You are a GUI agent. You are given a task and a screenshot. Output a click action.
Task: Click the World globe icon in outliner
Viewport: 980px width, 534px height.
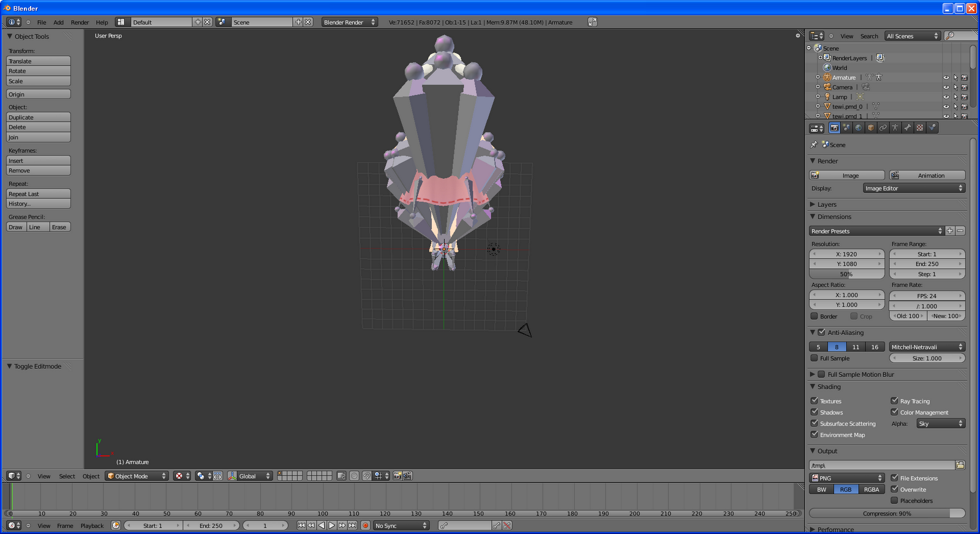click(x=827, y=67)
